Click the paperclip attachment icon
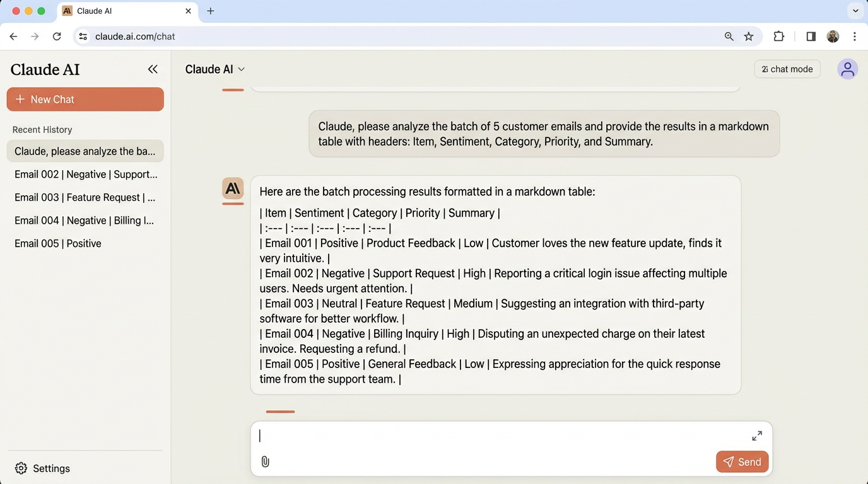868x484 pixels. pos(266,462)
